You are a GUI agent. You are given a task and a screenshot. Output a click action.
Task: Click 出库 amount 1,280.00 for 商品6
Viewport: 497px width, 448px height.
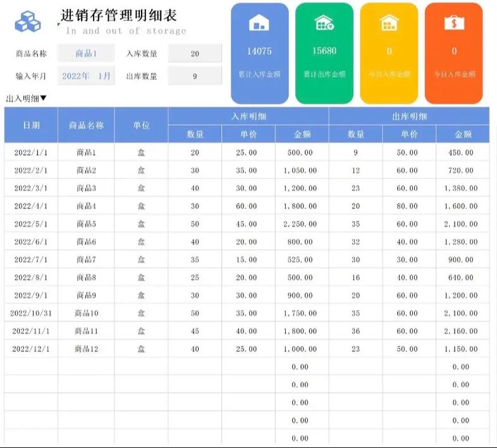[x=463, y=242]
